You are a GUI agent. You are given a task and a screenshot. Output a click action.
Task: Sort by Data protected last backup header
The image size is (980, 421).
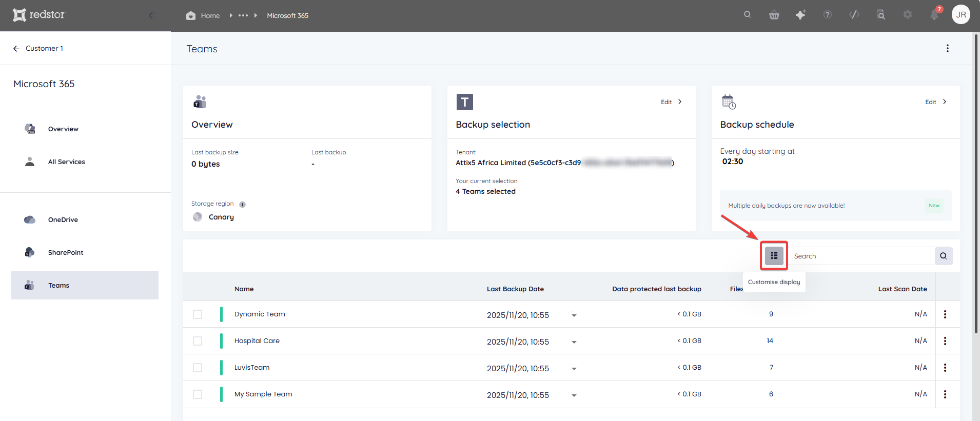coord(657,289)
